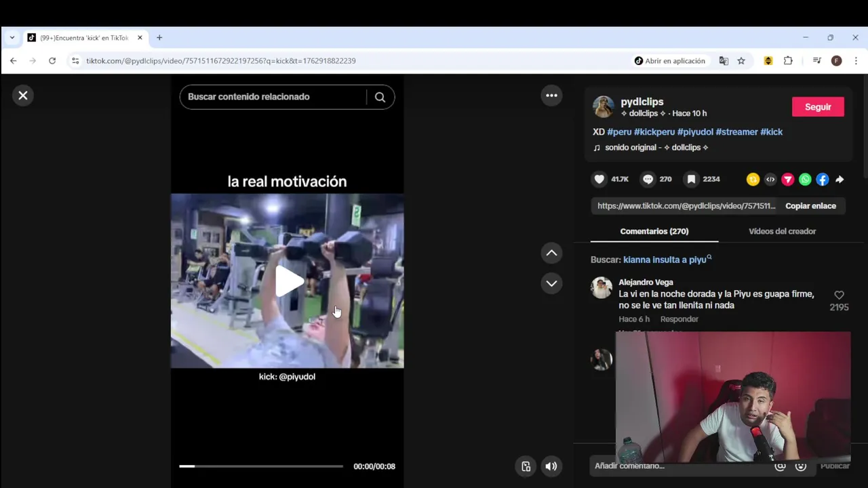The height and width of the screenshot is (488, 868).
Task: Expand more share options arrow
Action: point(840,180)
